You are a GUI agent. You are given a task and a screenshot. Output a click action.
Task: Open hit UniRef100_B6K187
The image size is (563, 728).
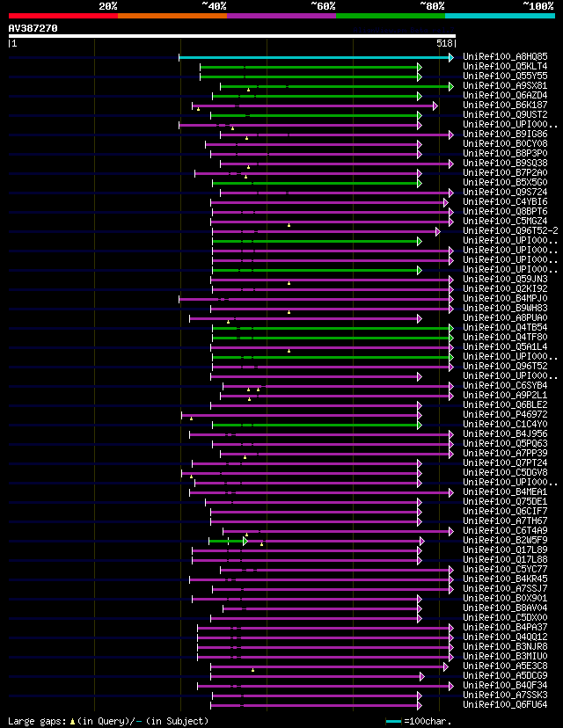coord(506,105)
